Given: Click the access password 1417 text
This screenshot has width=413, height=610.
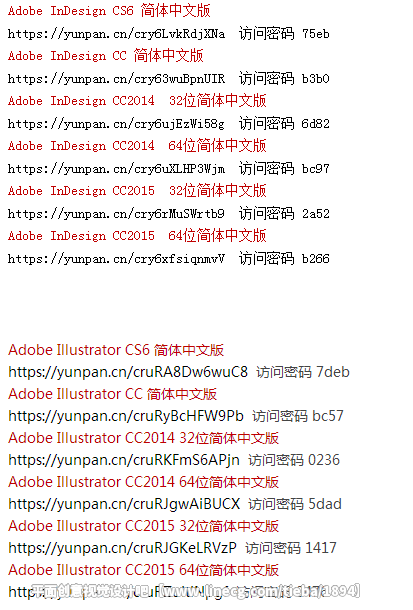Looking at the screenshot, I should [291, 548].
